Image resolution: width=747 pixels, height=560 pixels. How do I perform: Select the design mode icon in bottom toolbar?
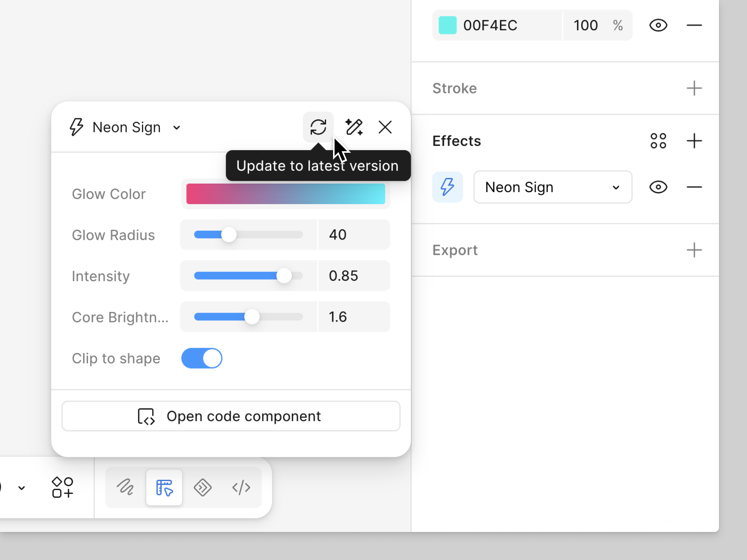click(164, 487)
